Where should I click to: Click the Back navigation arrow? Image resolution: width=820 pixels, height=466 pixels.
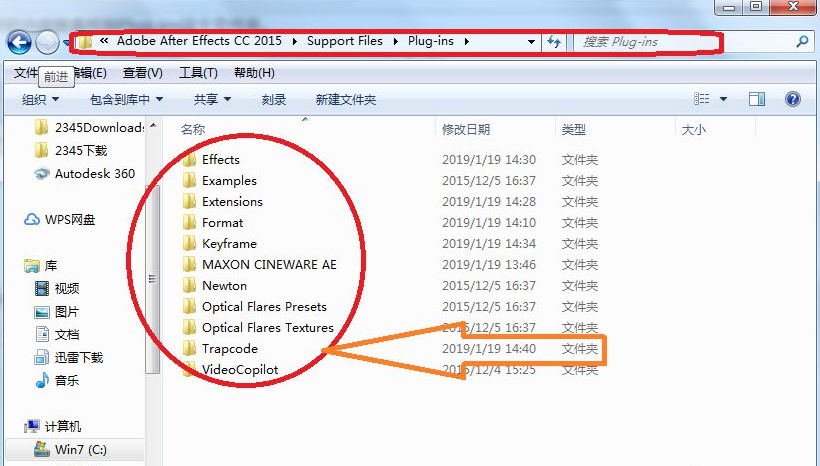[19, 42]
